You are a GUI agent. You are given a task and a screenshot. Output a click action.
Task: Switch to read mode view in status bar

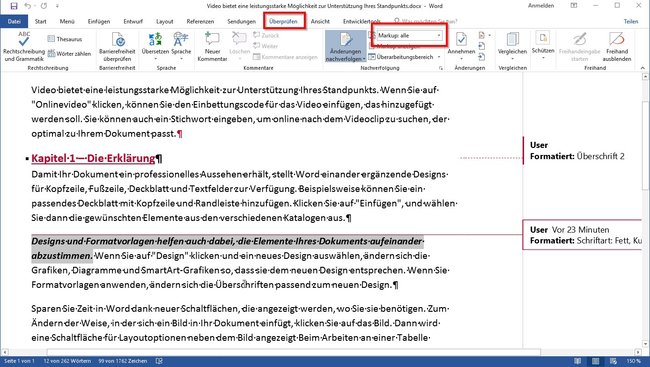577,361
